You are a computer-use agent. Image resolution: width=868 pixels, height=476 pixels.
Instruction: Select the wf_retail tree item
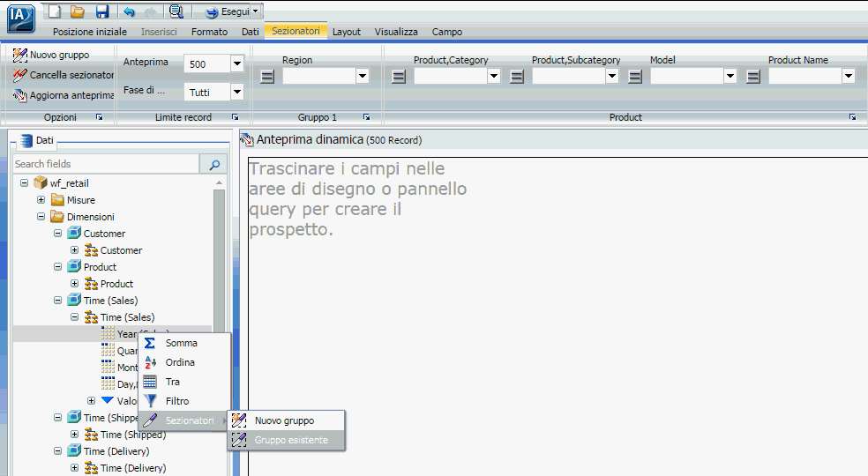[69, 183]
